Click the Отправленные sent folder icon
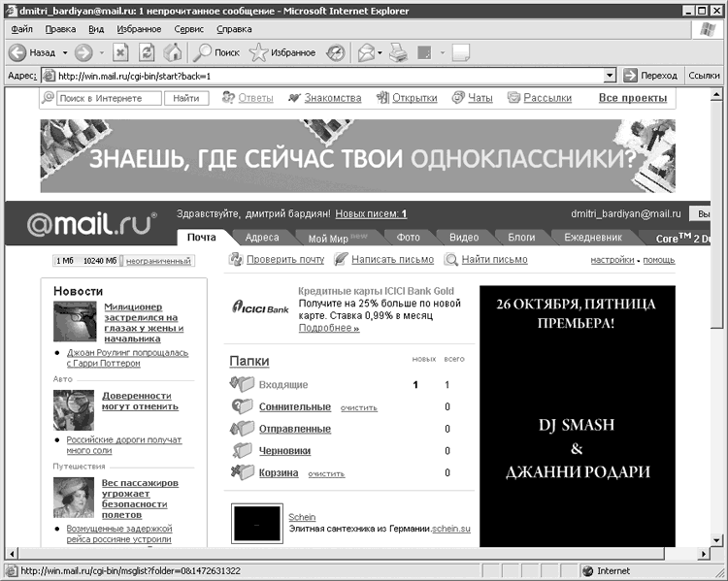 (243, 429)
